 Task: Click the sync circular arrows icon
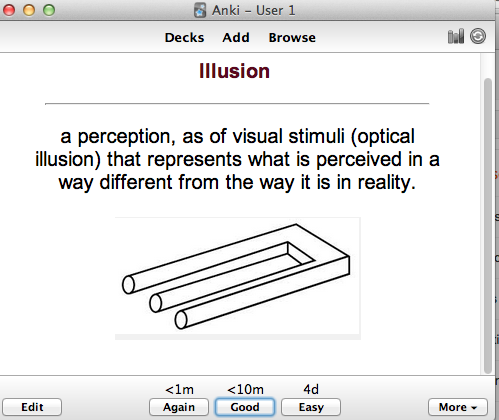478,36
